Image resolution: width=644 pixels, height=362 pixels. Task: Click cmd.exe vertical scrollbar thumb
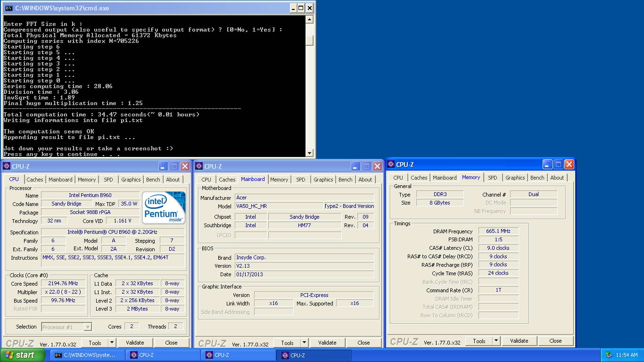click(x=309, y=41)
